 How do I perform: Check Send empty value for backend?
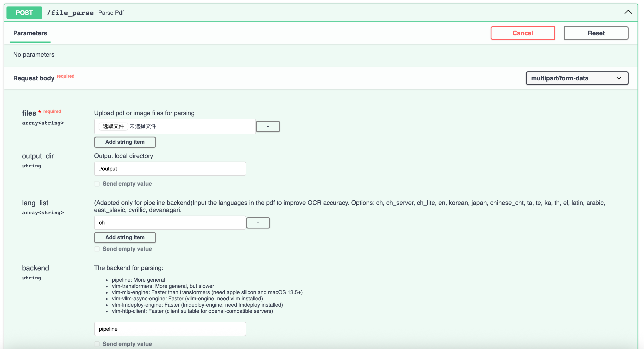click(x=97, y=344)
